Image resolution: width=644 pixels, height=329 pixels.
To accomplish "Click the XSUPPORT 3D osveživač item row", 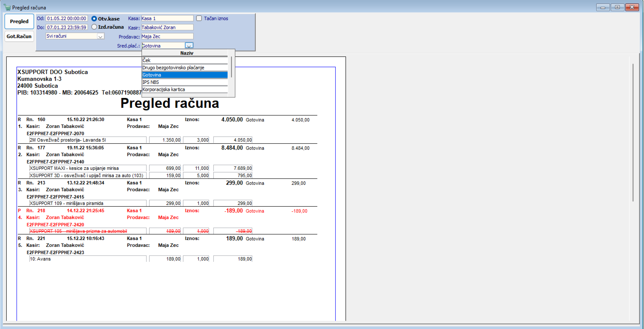I will pos(88,176).
